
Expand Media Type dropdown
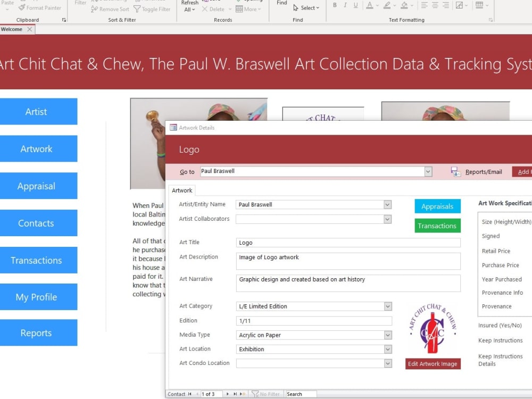(x=388, y=335)
